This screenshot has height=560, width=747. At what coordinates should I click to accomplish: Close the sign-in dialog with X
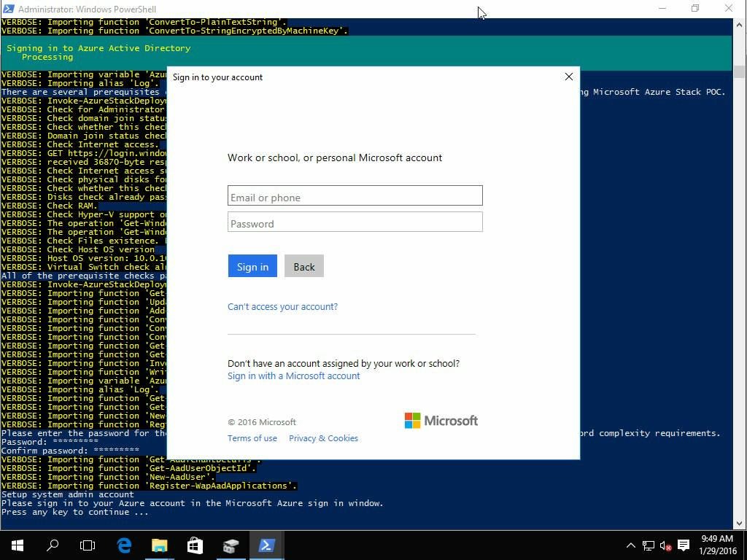click(569, 77)
